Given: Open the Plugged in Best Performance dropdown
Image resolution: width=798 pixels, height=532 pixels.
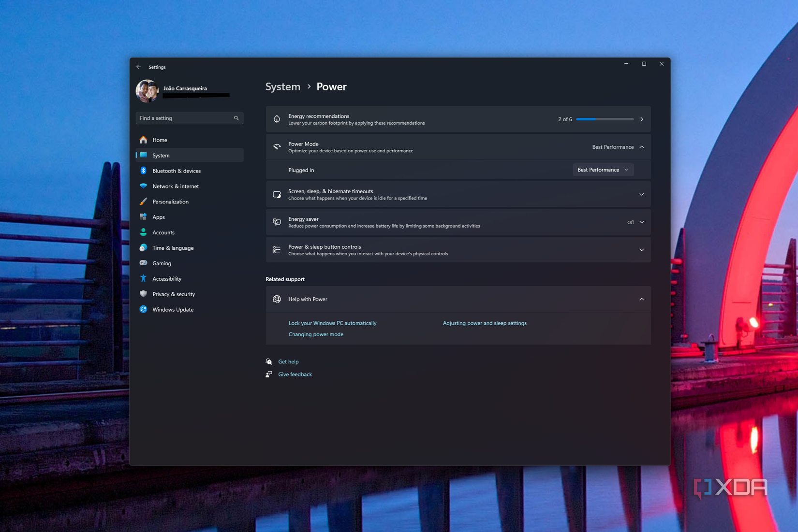Looking at the screenshot, I should (x=603, y=170).
